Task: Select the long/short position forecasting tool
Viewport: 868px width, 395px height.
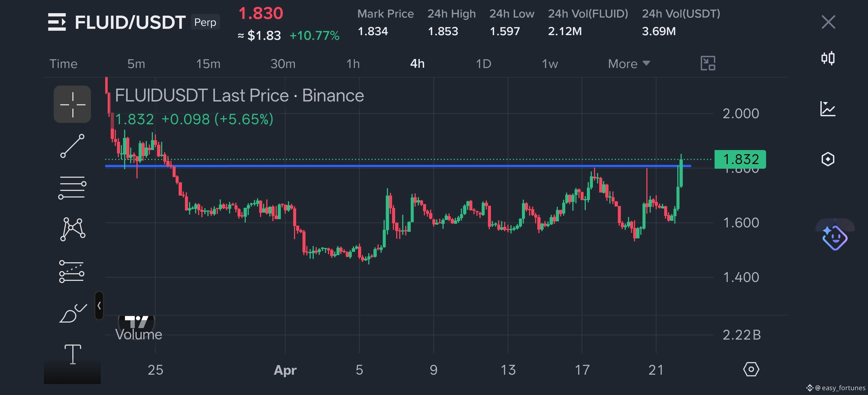Action: (x=72, y=271)
